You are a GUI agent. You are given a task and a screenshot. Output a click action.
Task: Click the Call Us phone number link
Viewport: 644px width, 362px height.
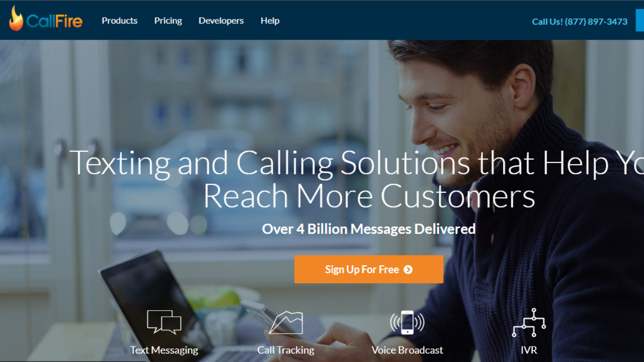tap(580, 22)
